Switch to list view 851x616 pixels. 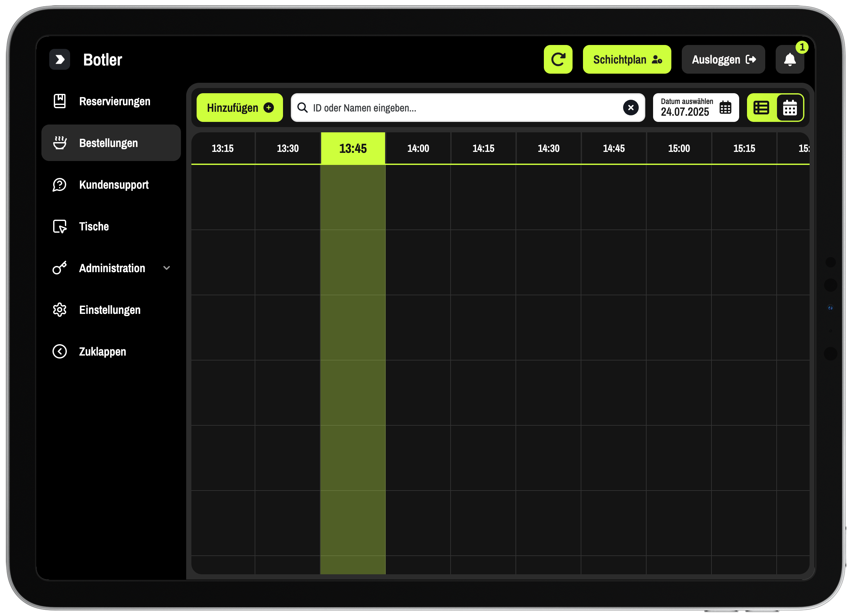pyautogui.click(x=761, y=108)
